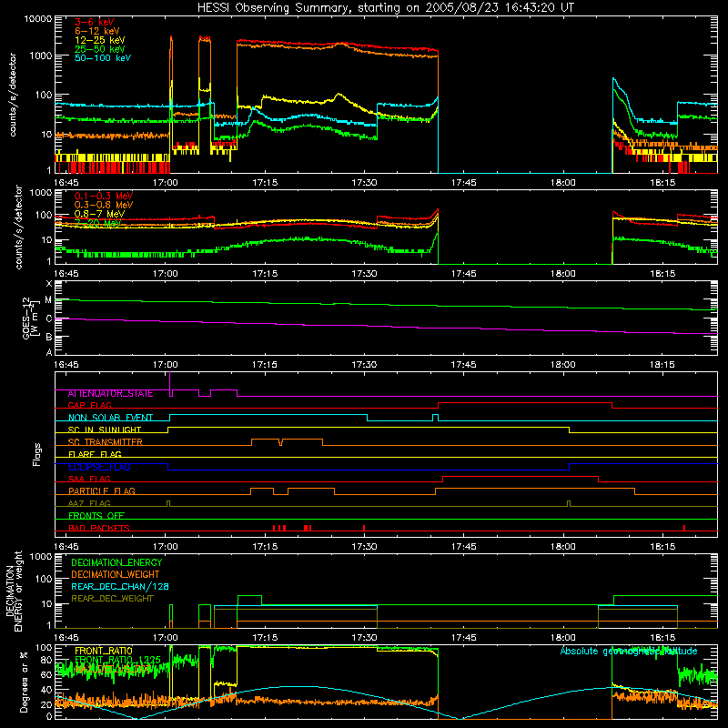Select the ECLIPSE_FLAG label
This screenshot has width=728, height=728.
tap(99, 467)
